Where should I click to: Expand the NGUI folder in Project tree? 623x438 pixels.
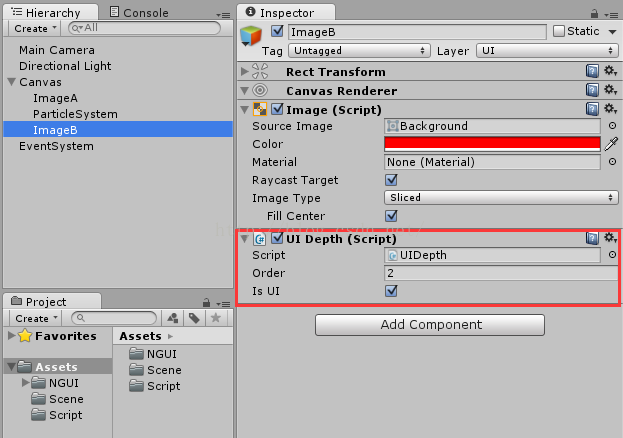click(x=26, y=382)
